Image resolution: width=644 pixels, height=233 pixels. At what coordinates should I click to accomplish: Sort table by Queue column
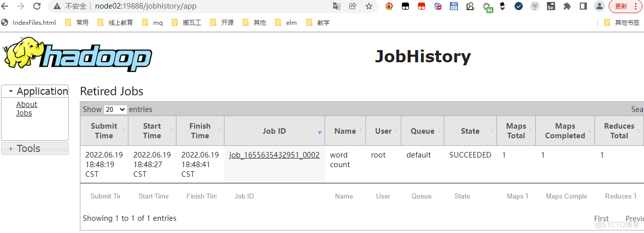point(423,131)
